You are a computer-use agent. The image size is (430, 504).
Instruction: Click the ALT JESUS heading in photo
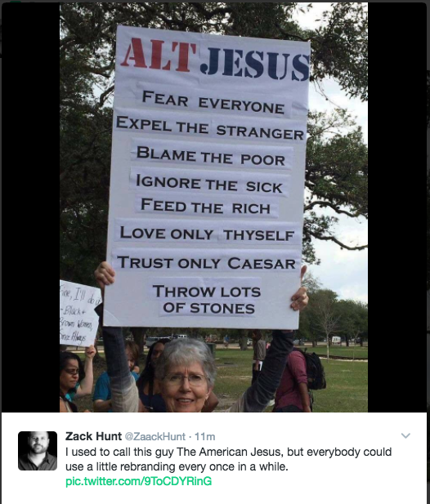(x=215, y=59)
